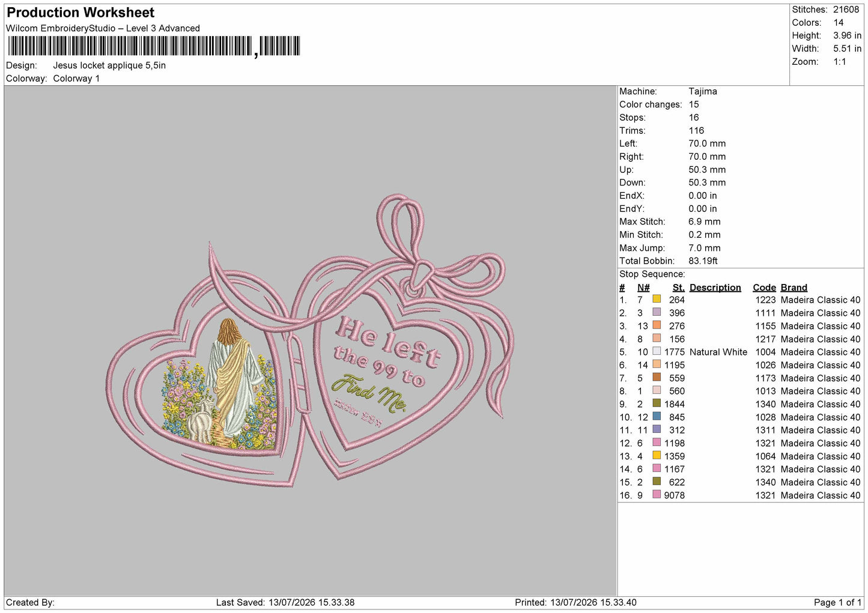Click thread code '1064'
Viewport: 868px width, 613px height.
click(765, 456)
